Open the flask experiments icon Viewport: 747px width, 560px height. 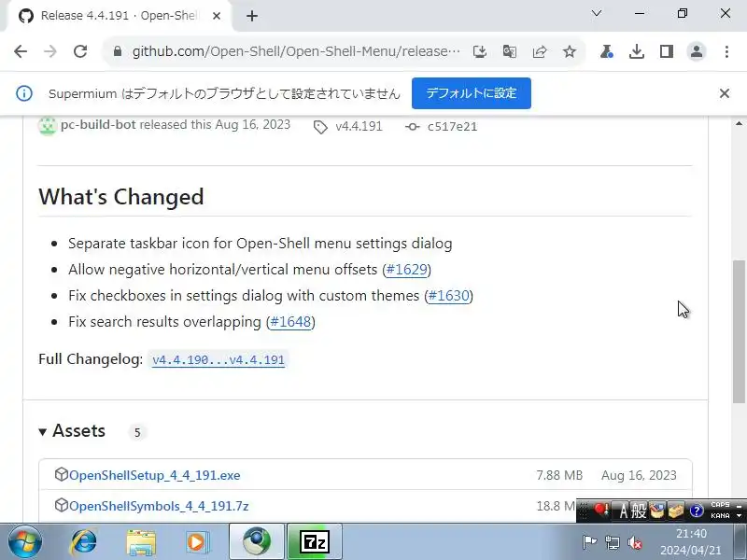point(606,51)
